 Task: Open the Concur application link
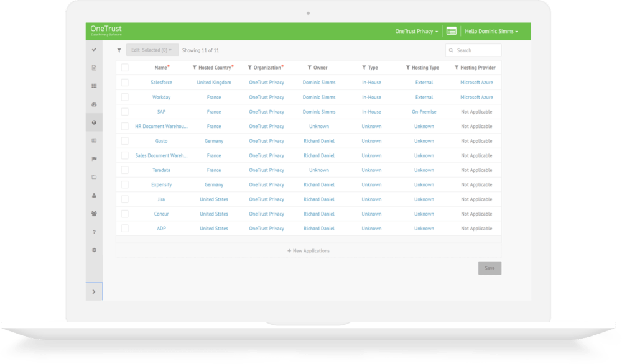tap(162, 214)
